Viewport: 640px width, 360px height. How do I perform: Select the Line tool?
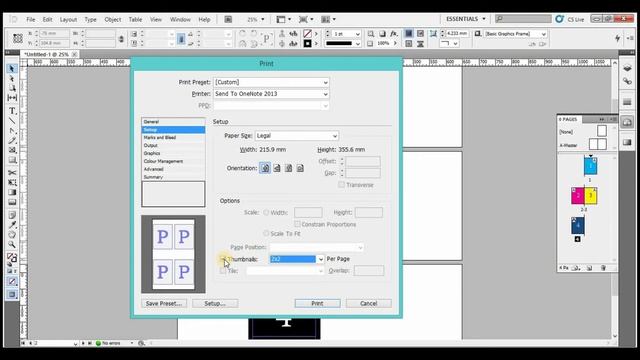(12, 121)
